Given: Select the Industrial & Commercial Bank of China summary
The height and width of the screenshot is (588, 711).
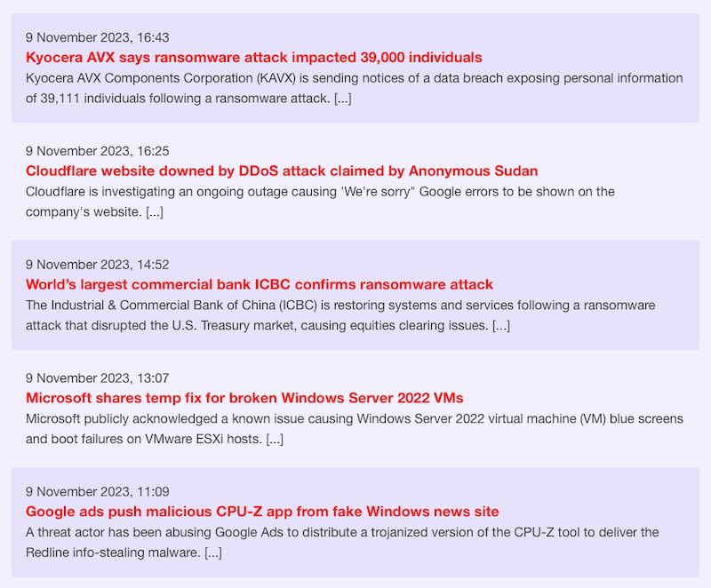Looking at the screenshot, I should pos(340,315).
